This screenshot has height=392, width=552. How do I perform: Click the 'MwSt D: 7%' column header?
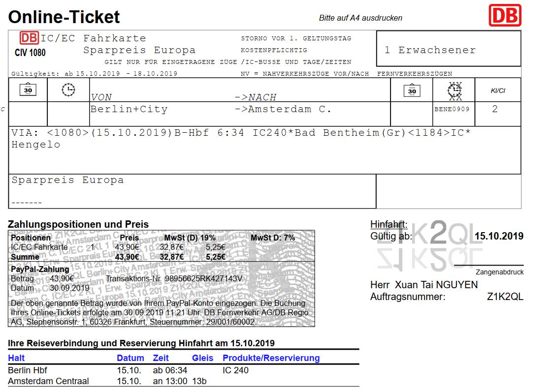[x=273, y=238]
